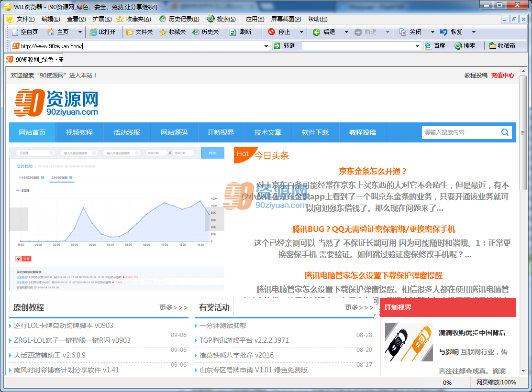Click the red share badge under the chart
532x392 pixels.
23,259
